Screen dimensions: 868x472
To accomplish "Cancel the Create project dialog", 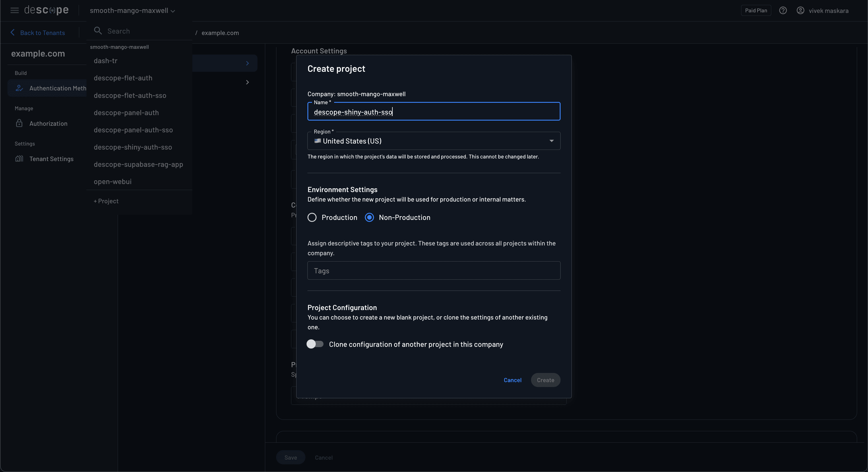I will click(x=513, y=380).
